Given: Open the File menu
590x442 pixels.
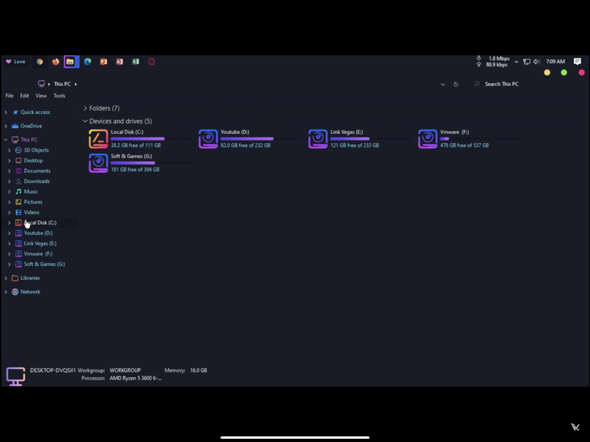Looking at the screenshot, I should tap(9, 96).
